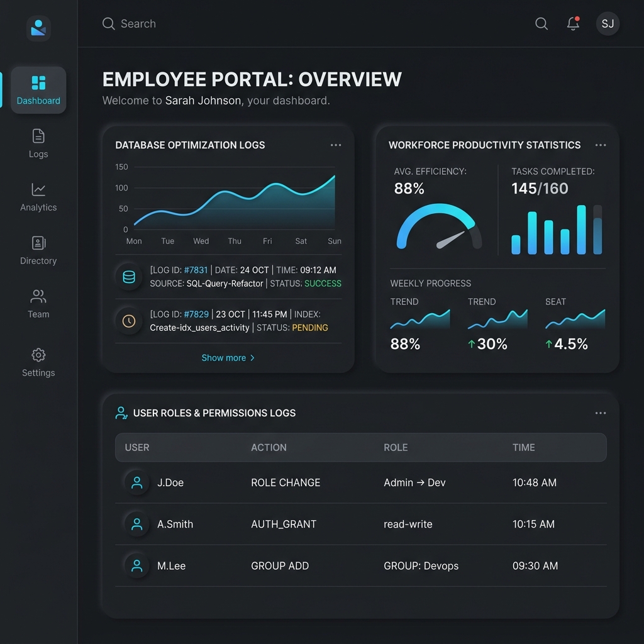Open Settings from the sidebar

(38, 363)
